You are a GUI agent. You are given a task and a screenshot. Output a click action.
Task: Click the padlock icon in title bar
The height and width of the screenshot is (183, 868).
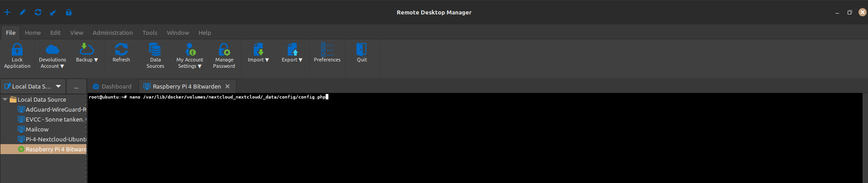[x=69, y=12]
